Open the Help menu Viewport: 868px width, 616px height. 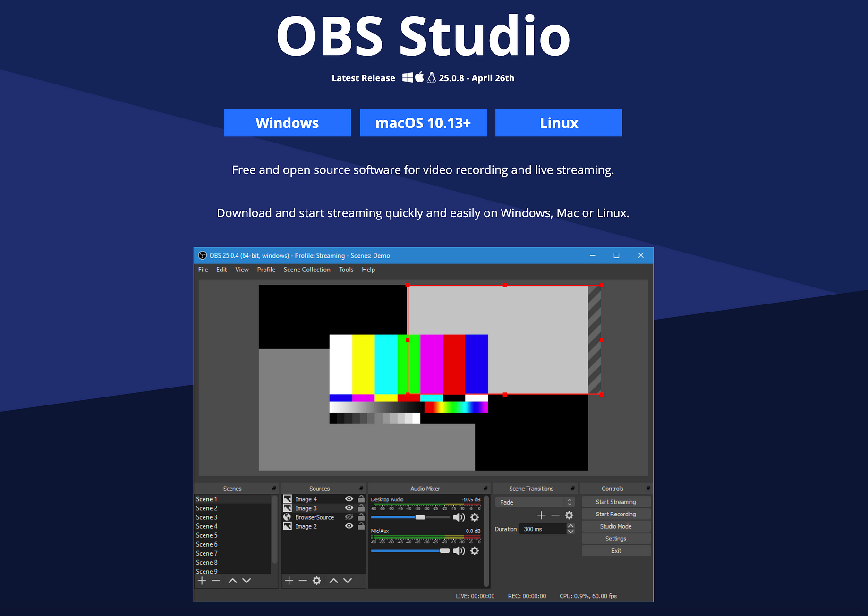point(368,270)
